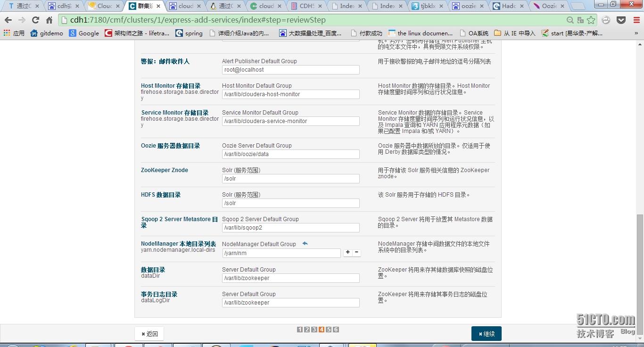Screen dimensions: 644x347
Task: Edit the Sqoop 2 /var/lib/sqoop2 field
Action: [290, 228]
